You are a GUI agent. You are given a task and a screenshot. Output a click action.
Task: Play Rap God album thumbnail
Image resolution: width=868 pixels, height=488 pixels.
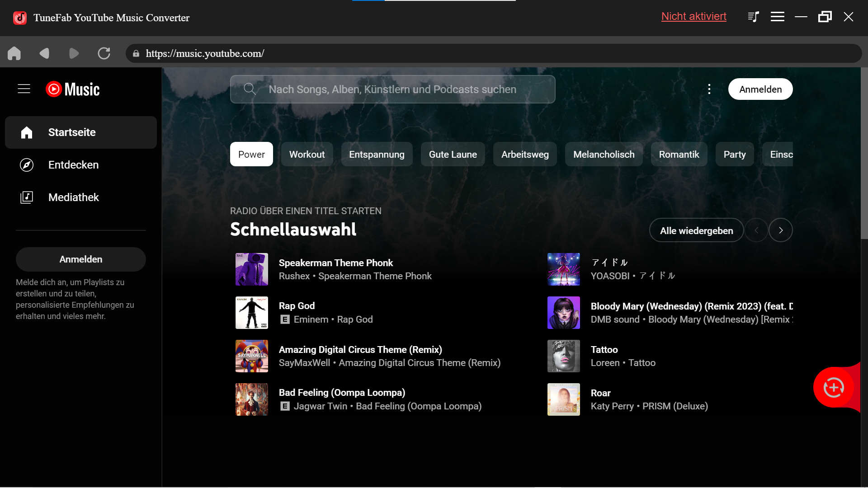252,313
